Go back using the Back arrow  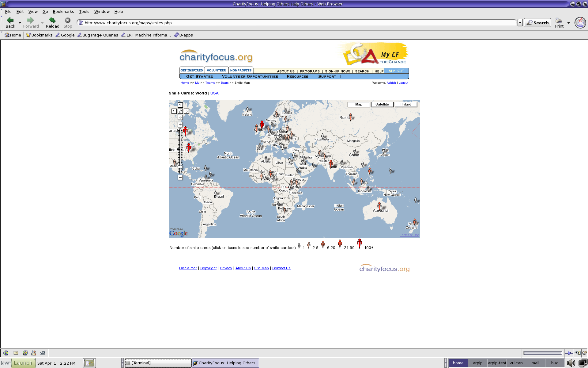(x=10, y=22)
